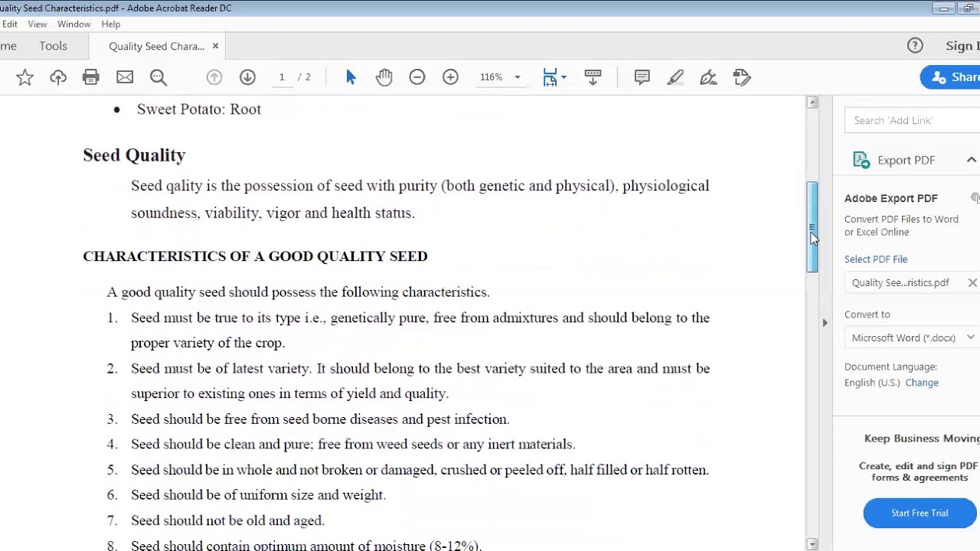Open the View menu
The width and height of the screenshot is (980, 551).
coord(37,24)
